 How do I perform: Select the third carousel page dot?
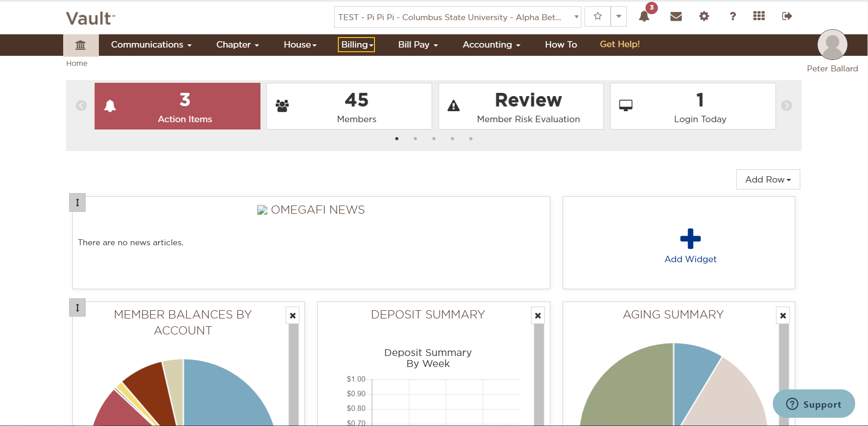[x=434, y=139]
